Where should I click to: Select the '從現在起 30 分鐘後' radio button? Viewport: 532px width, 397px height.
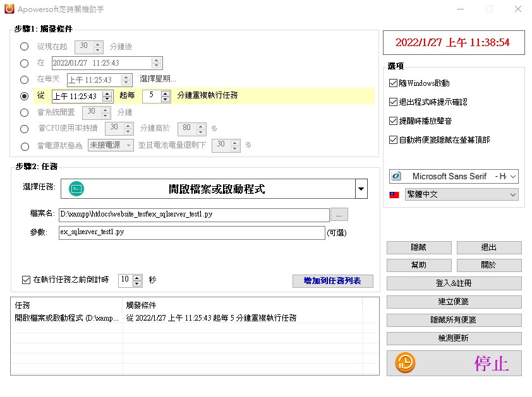click(24, 47)
